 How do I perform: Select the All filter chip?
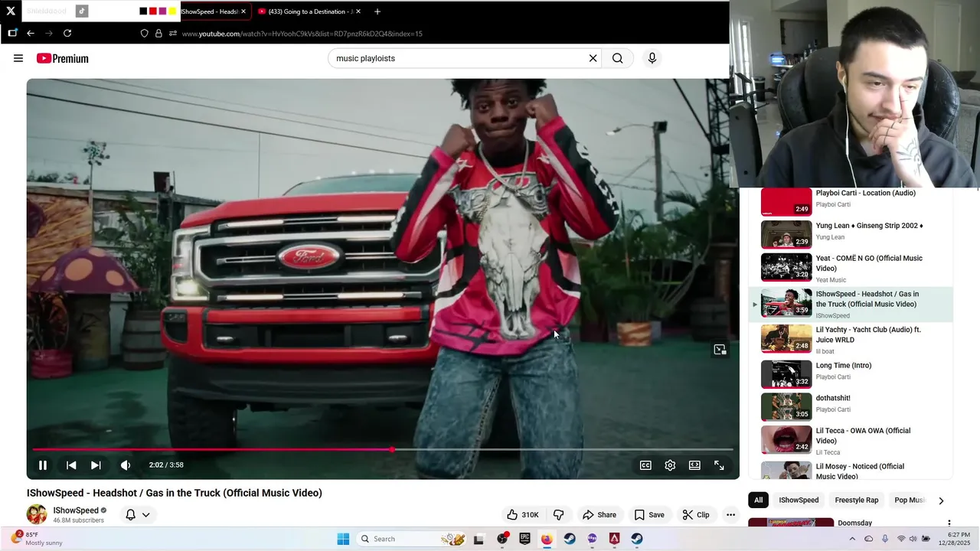758,500
